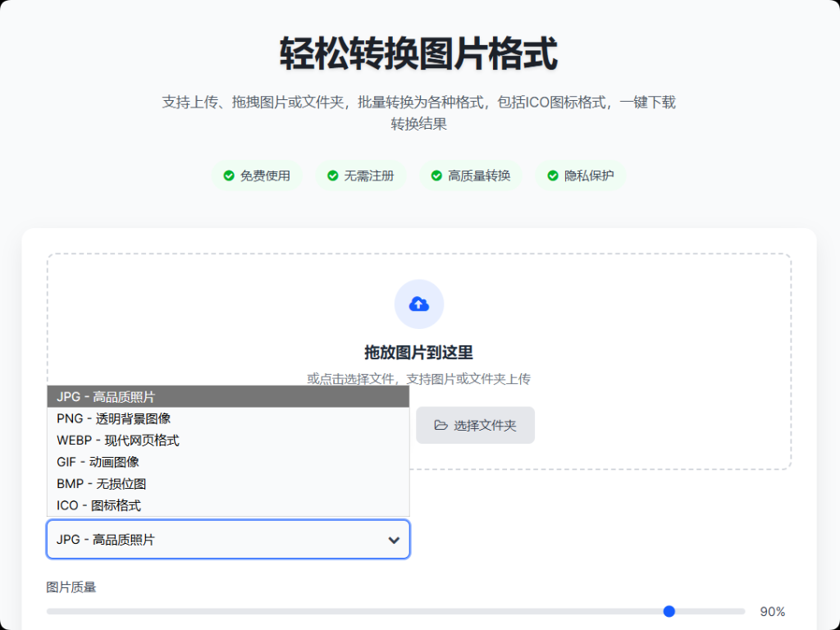Click the 隐私保护 badge label
Viewport: 840px width, 630px height.
pos(589,176)
